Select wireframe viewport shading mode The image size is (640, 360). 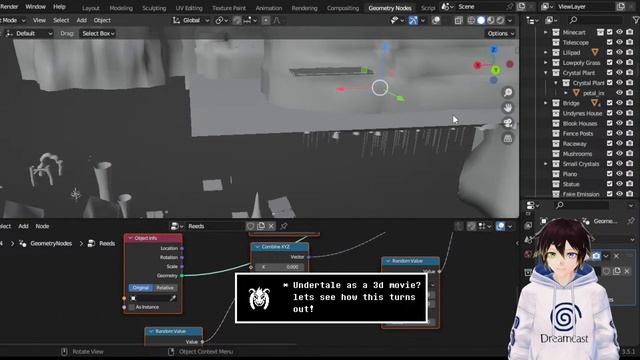point(471,20)
